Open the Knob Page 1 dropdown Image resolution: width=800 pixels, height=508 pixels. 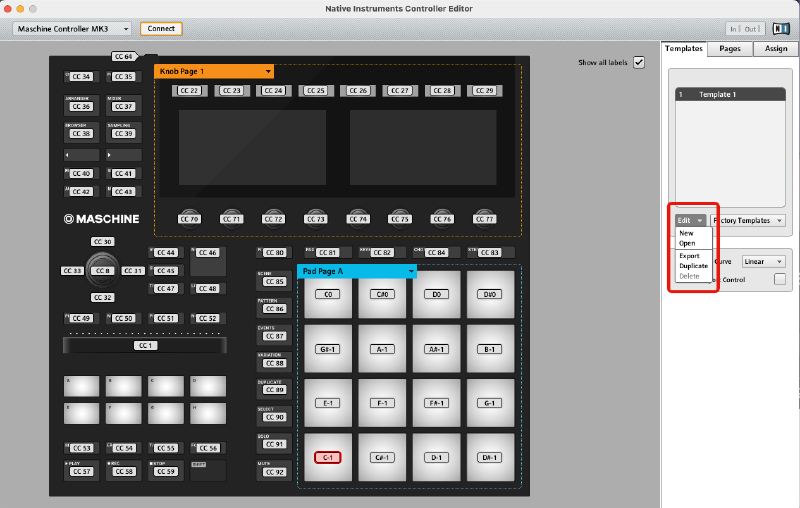(214, 71)
